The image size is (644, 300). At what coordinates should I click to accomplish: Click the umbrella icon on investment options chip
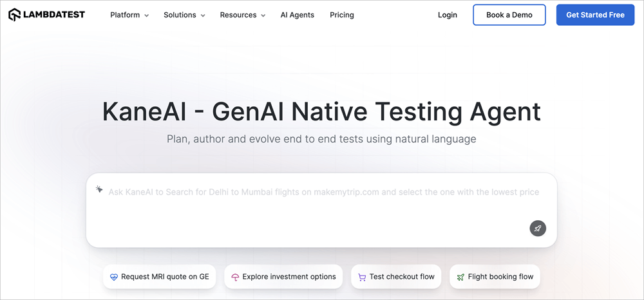click(x=236, y=277)
